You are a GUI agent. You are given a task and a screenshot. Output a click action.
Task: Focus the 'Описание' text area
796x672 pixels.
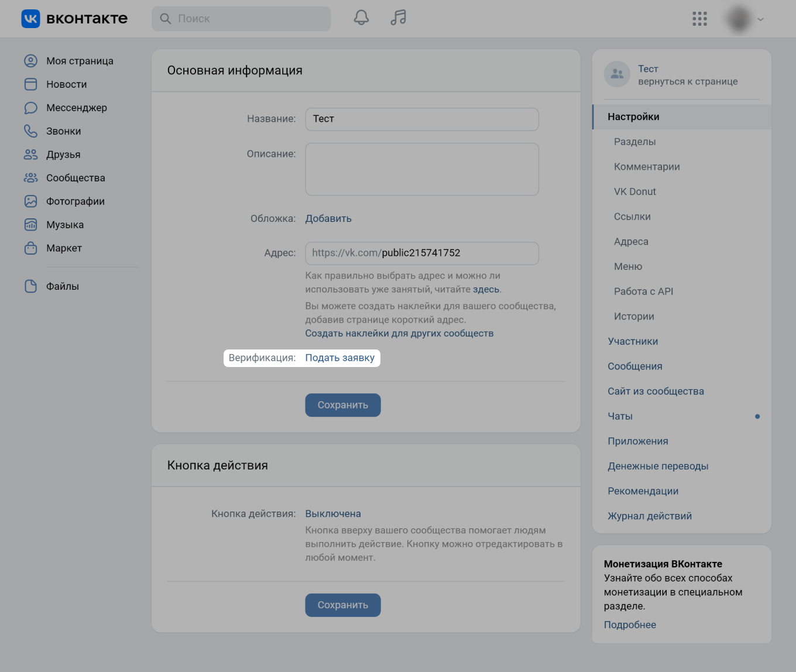[x=421, y=169]
